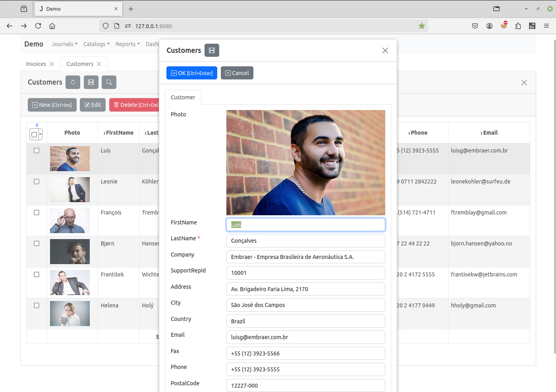
Task: Sort table by FirstName column
Action: (x=118, y=133)
